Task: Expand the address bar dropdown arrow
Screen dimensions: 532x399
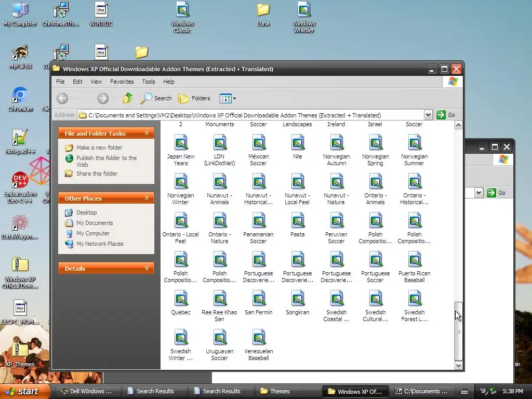Action: point(428,115)
